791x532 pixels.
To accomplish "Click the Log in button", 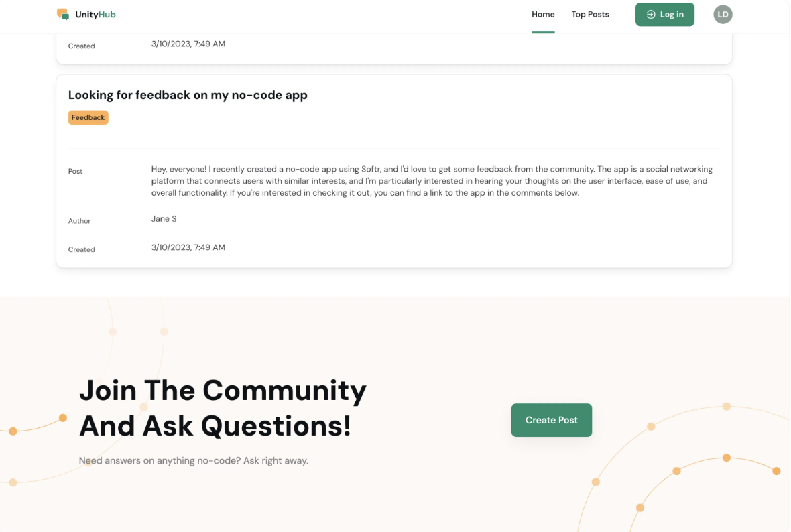I will [665, 14].
